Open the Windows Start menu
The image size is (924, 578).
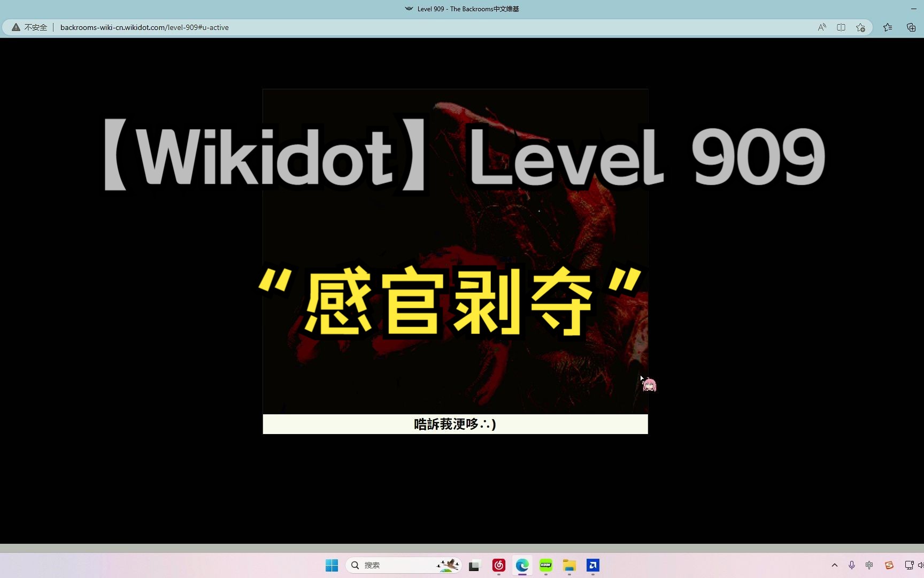(332, 565)
